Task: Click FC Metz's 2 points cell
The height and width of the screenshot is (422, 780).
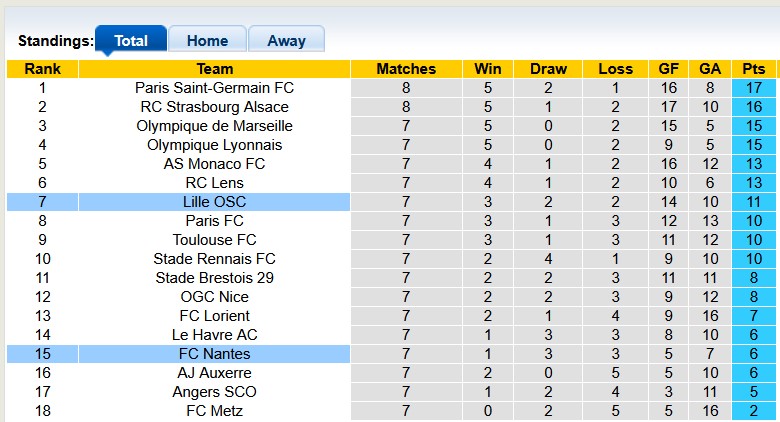Action: 753,411
